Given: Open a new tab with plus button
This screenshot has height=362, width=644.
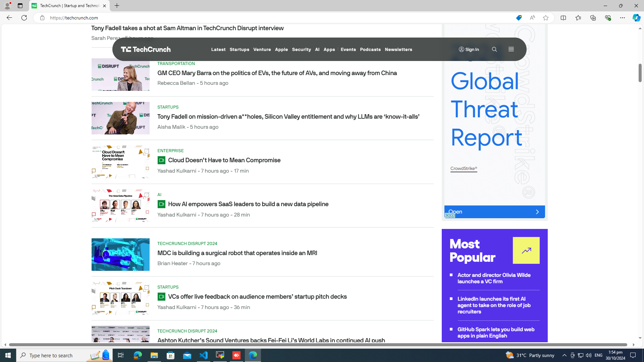Looking at the screenshot, I should (117, 6).
